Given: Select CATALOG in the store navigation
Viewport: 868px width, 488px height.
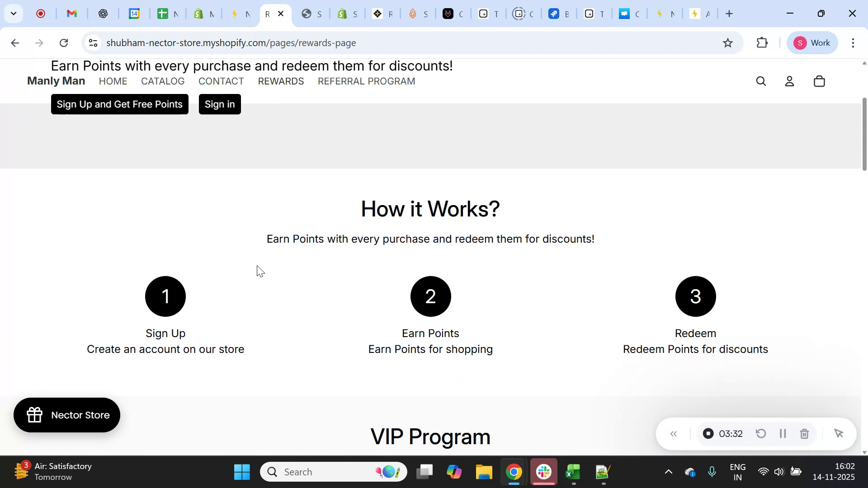Looking at the screenshot, I should (x=162, y=81).
